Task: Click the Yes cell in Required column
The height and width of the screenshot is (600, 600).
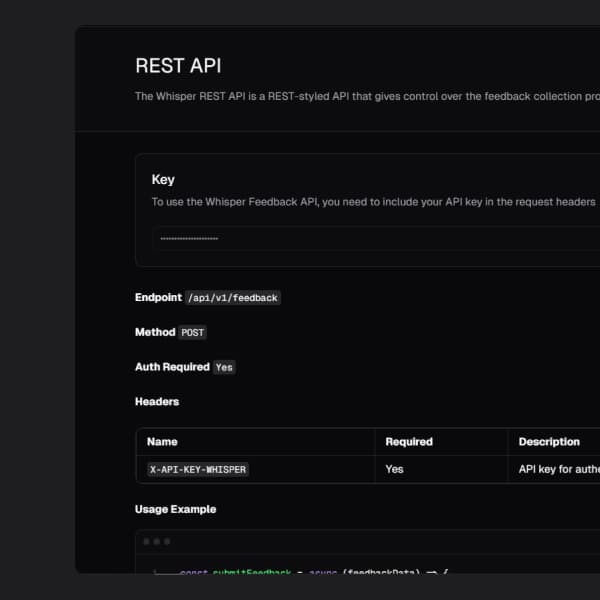Action: [x=394, y=469]
